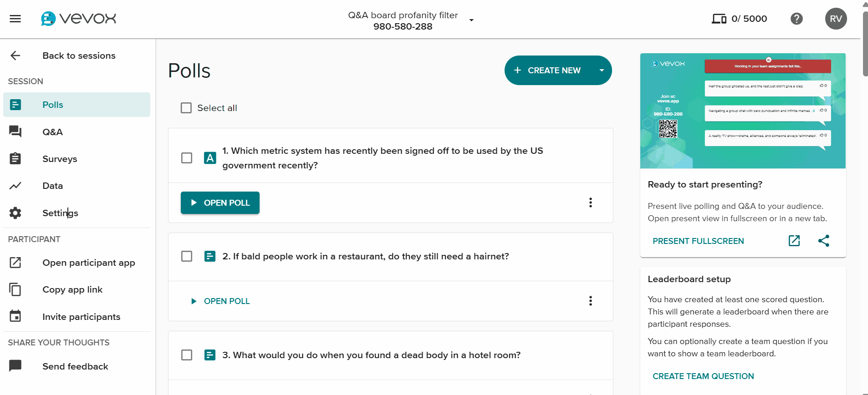
Task: Open the RV user avatar menu
Action: point(836,19)
